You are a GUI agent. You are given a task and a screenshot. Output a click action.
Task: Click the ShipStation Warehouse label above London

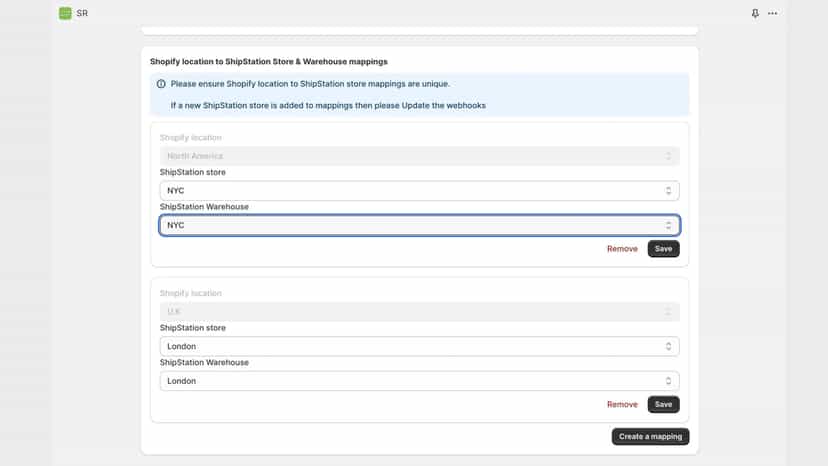click(204, 362)
